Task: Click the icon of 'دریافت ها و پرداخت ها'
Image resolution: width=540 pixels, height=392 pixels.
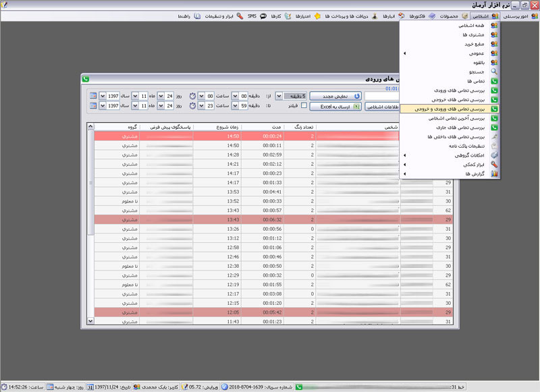Action: 375,16
